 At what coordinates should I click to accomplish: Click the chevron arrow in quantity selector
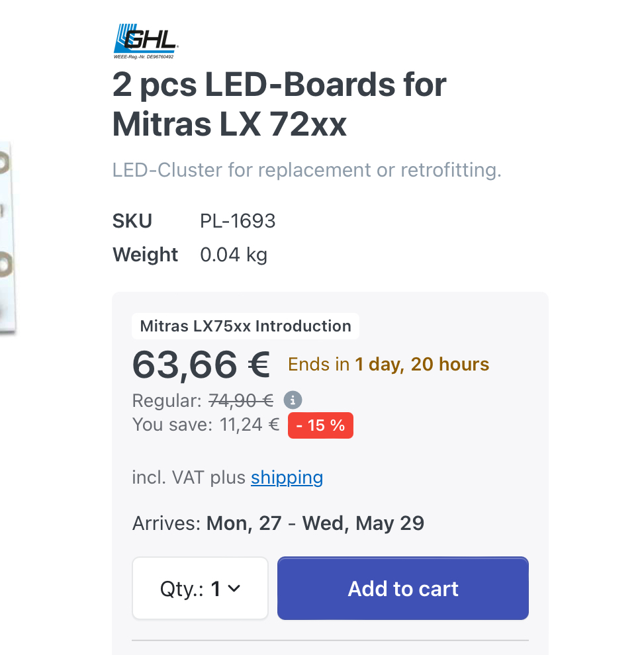[234, 588]
